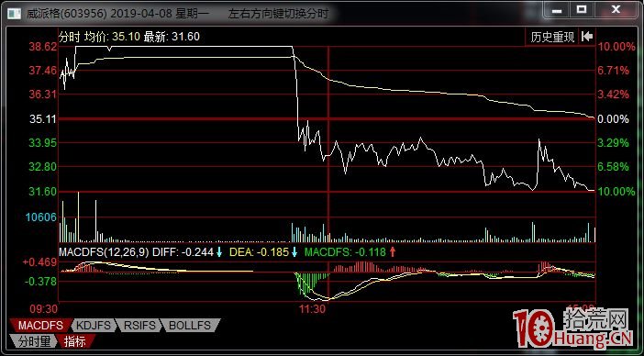
Task: Click the arrow icon beside 历史重现
Action: click(x=587, y=37)
